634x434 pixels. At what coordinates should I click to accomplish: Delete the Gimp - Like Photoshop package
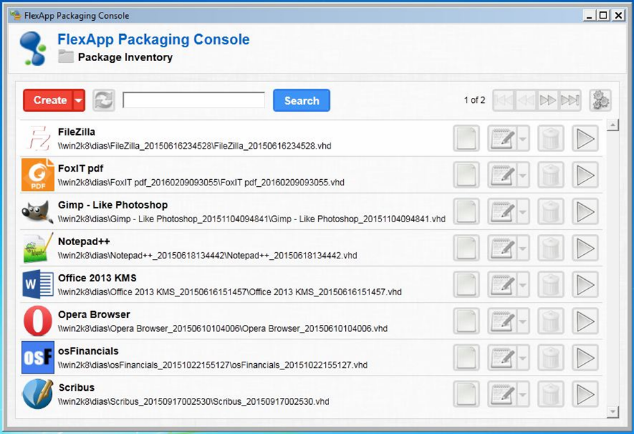click(551, 212)
